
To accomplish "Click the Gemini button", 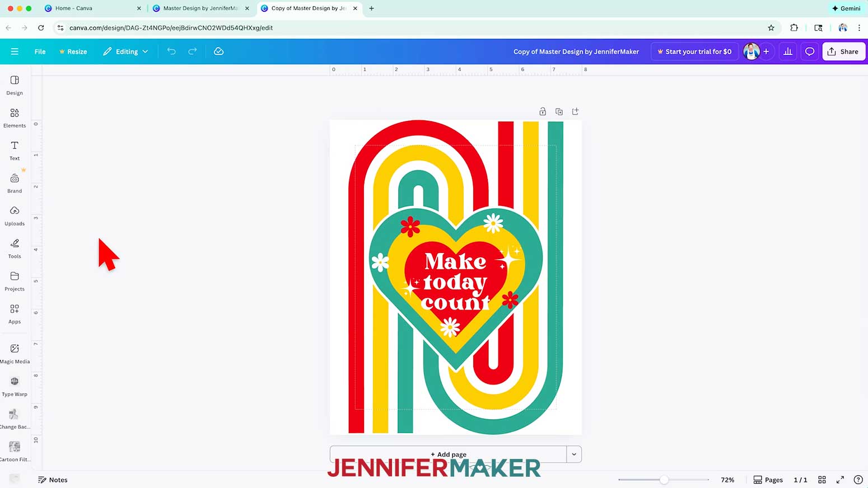I will click(846, 8).
